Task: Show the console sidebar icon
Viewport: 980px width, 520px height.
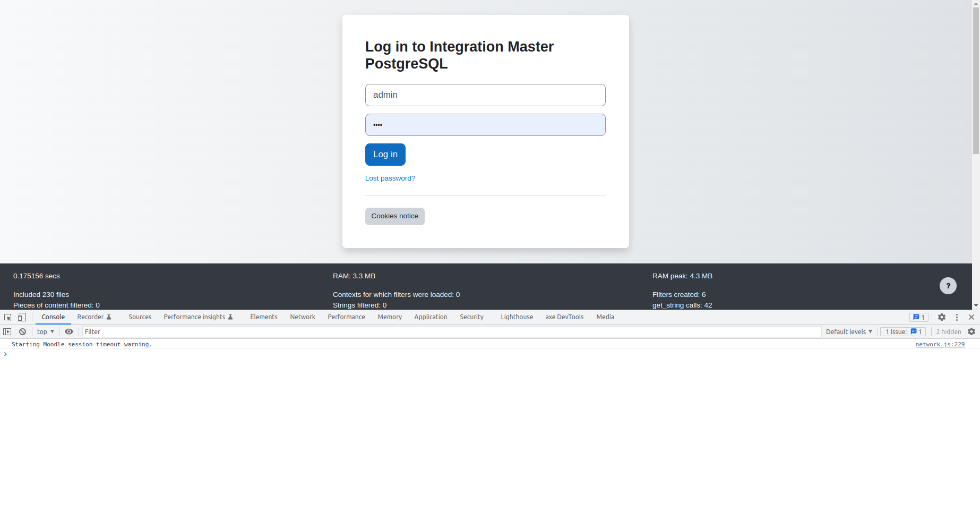Action: click(x=7, y=331)
